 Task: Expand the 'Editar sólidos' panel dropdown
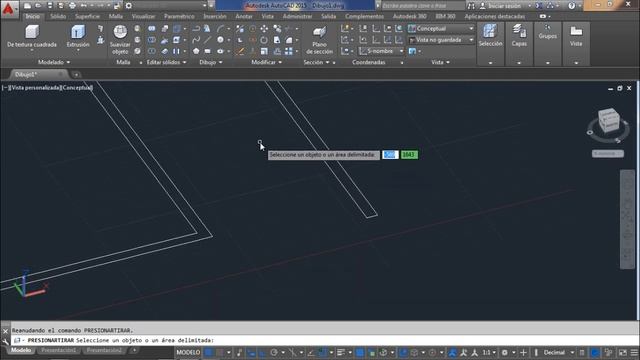pyautogui.click(x=167, y=62)
